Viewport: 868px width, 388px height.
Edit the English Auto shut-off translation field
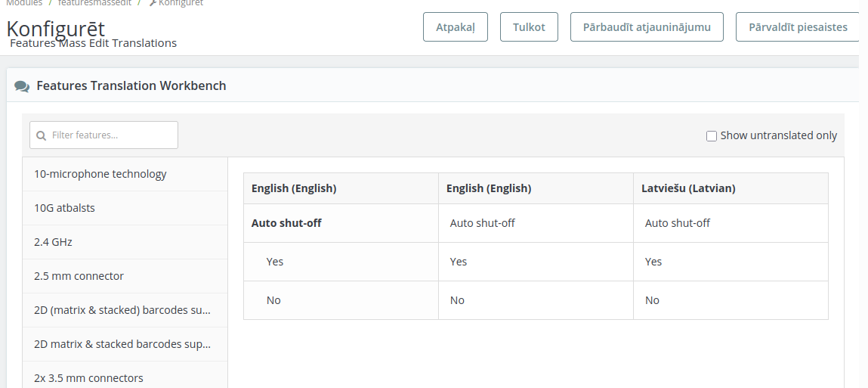[535, 223]
